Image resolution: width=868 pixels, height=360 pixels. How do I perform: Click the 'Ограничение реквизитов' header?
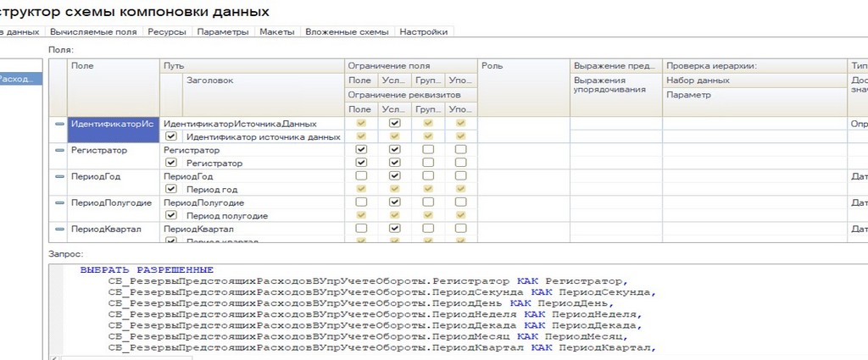[x=411, y=95]
